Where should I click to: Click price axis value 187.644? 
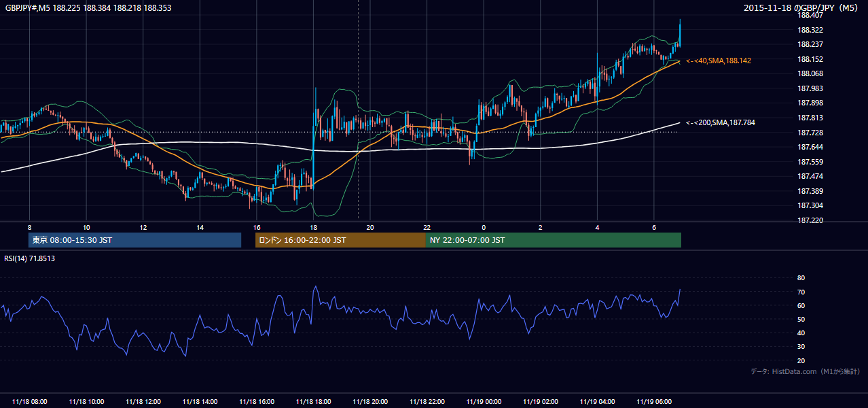coord(811,148)
